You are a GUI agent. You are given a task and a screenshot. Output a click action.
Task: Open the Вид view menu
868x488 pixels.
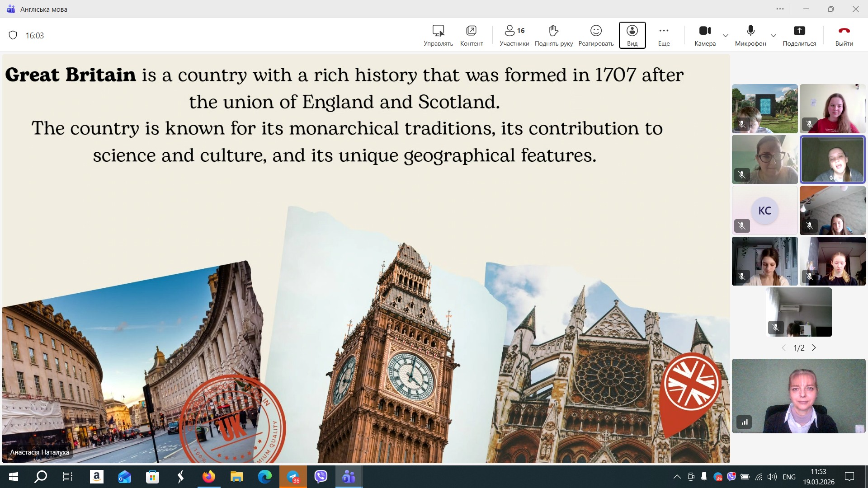pos(632,35)
